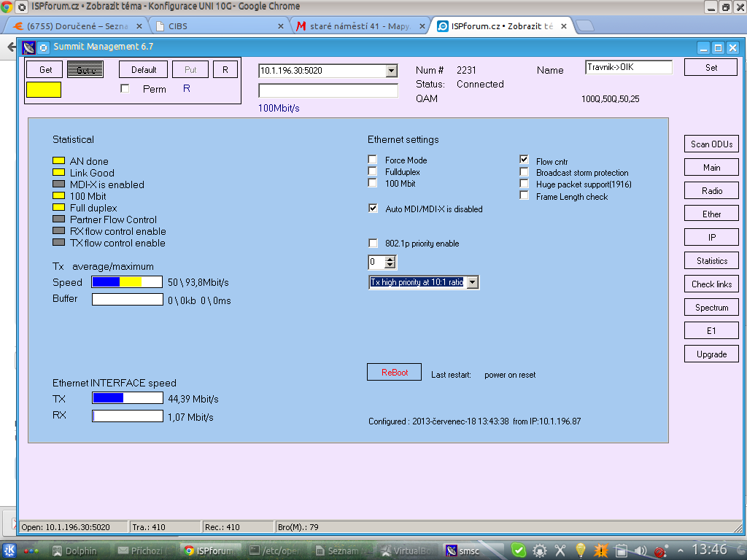
Task: Click Scan ODUs button
Action: 711,144
